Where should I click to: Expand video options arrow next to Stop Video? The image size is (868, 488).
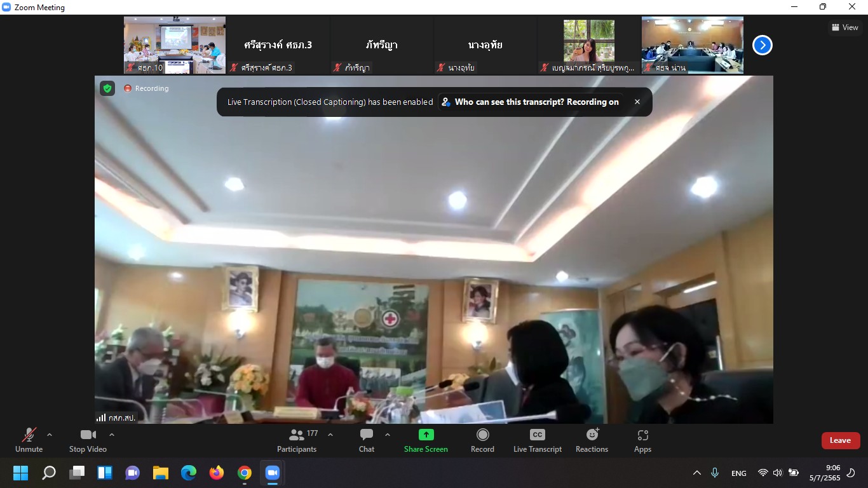tap(112, 435)
